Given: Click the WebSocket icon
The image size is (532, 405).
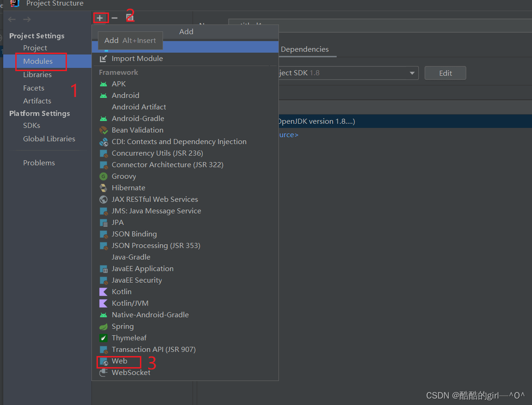Looking at the screenshot, I should [x=103, y=373].
